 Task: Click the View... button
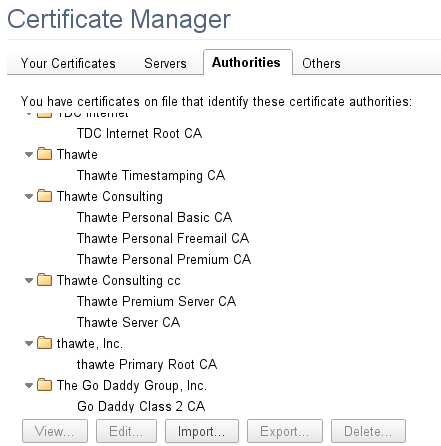coord(55,431)
